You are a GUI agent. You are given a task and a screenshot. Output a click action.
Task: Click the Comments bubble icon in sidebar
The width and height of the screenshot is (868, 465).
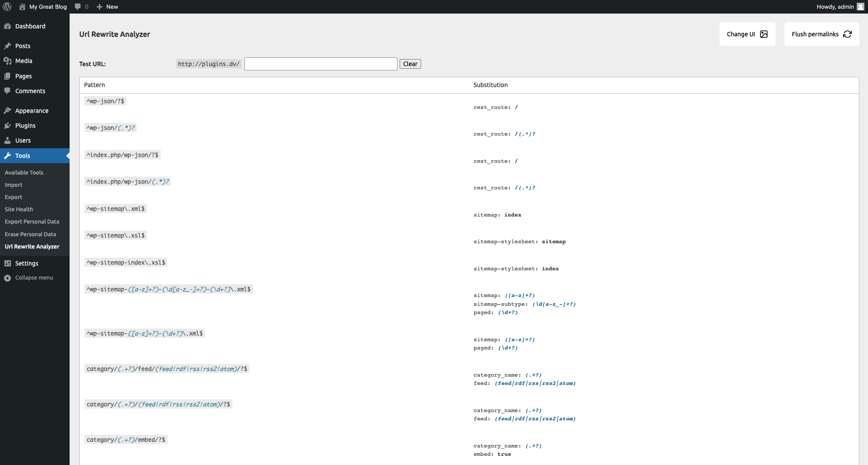click(x=7, y=91)
